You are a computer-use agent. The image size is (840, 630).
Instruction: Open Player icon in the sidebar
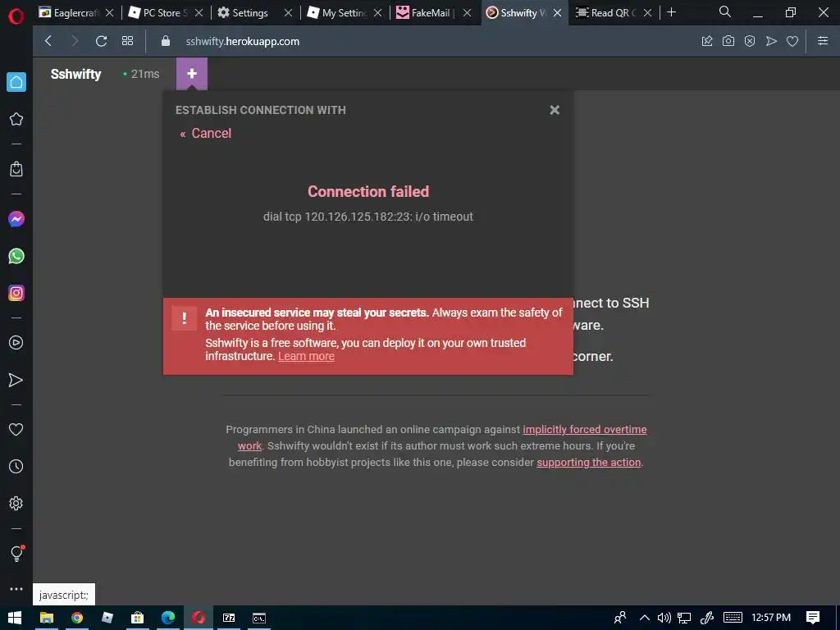pyautogui.click(x=16, y=343)
